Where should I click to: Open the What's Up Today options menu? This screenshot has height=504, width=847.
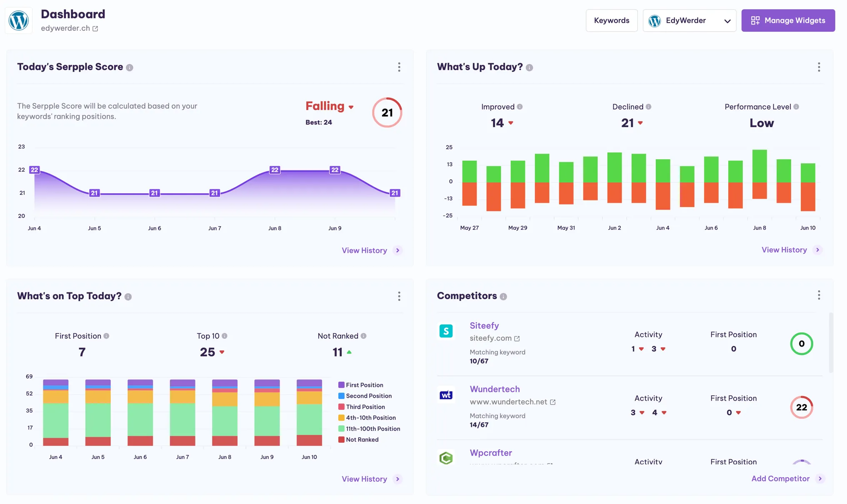[x=819, y=67]
